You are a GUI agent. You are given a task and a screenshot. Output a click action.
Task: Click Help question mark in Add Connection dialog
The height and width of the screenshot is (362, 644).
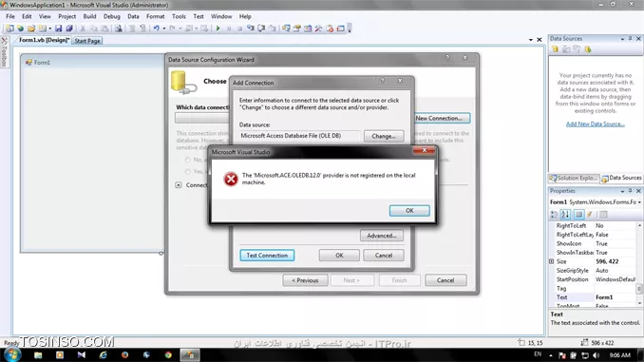[382, 81]
